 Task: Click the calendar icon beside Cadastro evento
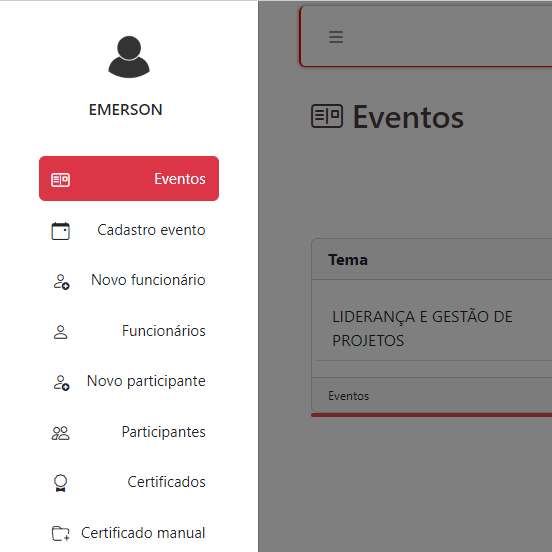point(61,231)
